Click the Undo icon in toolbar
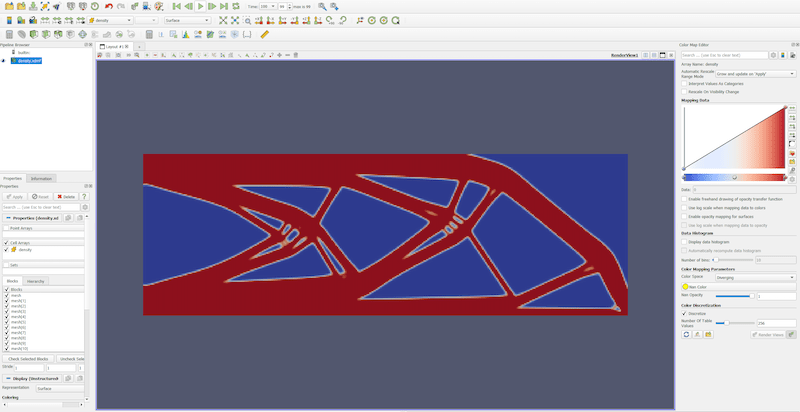Screen dimensions: 800x412 coord(109,6)
